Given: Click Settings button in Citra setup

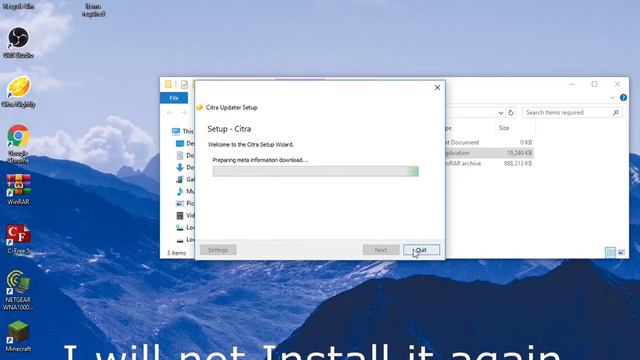Looking at the screenshot, I should click(x=218, y=250).
